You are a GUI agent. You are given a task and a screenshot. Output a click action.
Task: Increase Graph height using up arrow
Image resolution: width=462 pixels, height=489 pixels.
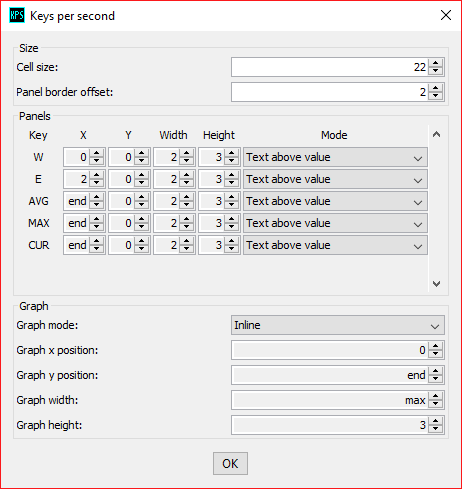point(435,421)
